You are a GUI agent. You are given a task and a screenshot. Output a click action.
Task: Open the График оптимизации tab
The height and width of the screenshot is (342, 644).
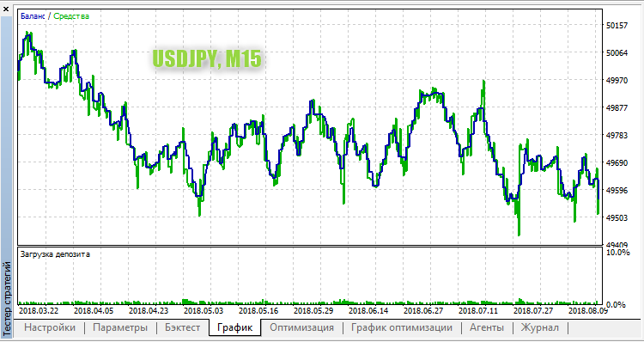pyautogui.click(x=402, y=327)
